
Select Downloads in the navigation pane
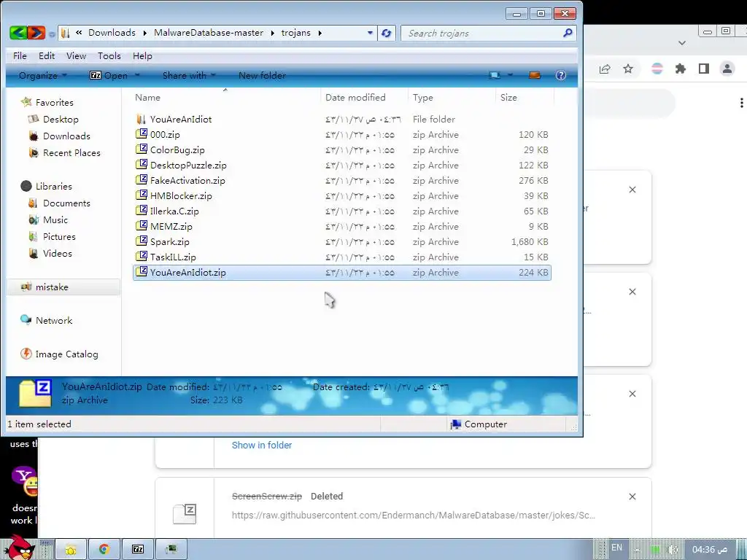(x=59, y=136)
